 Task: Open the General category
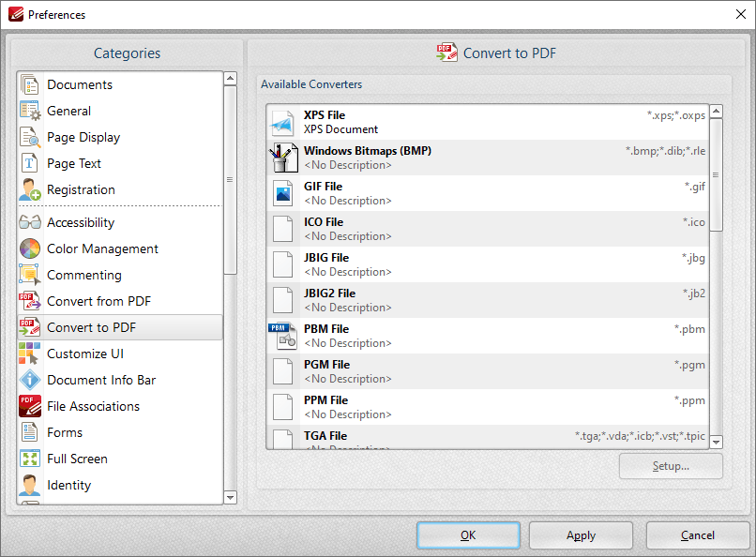(x=121, y=111)
